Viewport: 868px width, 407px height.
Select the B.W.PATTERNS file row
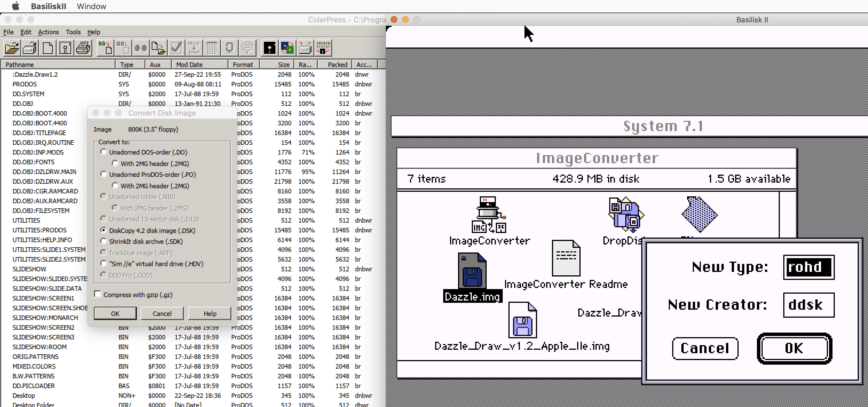click(192, 376)
